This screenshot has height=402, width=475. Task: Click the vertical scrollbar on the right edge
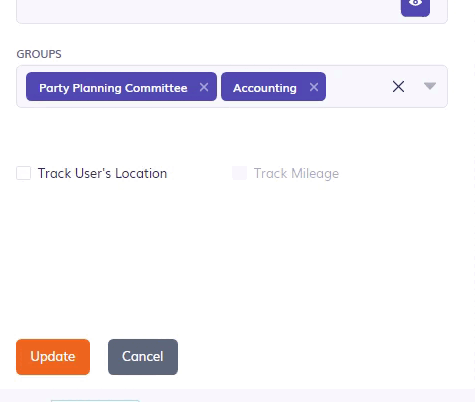click(x=474, y=200)
